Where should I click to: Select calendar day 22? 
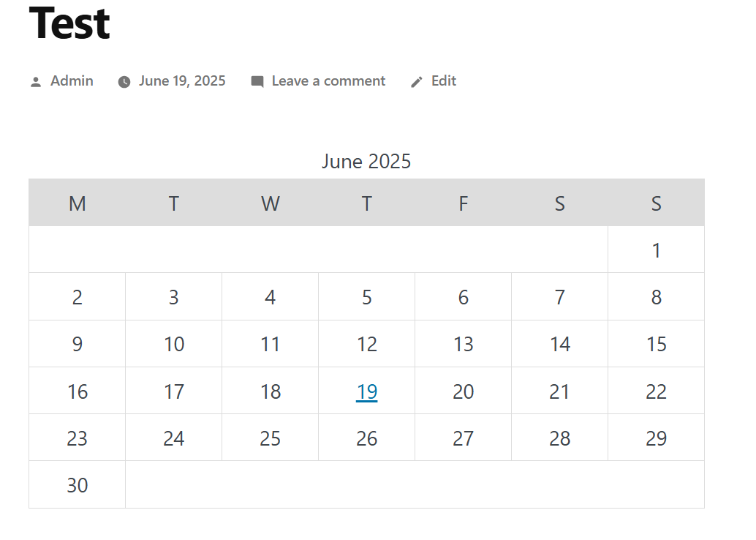pyautogui.click(x=656, y=391)
